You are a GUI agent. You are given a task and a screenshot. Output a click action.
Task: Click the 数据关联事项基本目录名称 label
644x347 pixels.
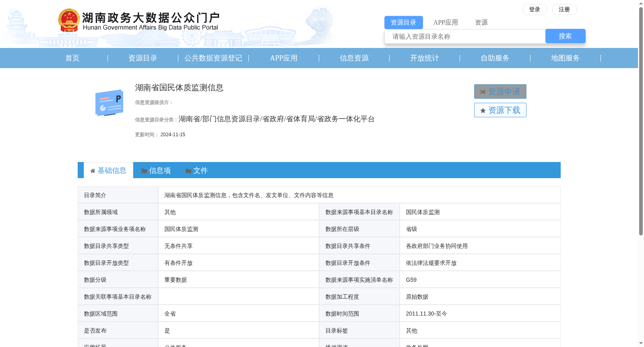click(x=118, y=297)
